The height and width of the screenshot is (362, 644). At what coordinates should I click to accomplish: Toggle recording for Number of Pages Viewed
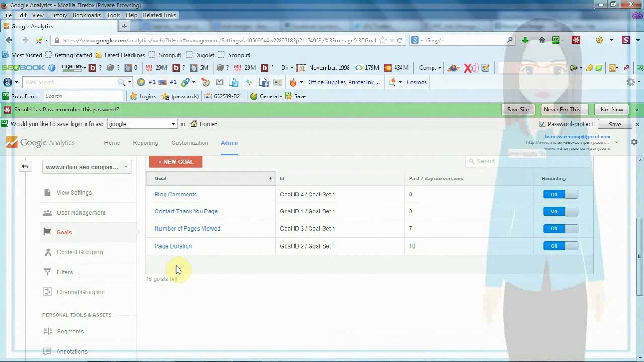coord(560,229)
